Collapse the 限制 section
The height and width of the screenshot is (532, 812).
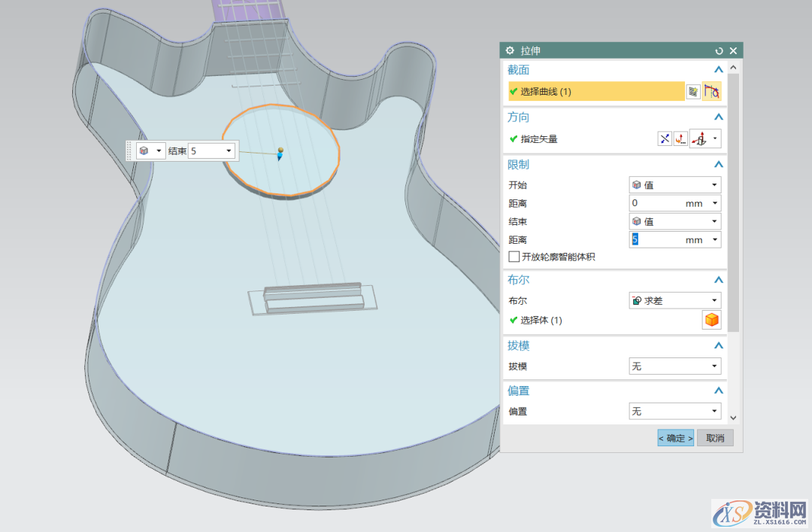pos(718,165)
